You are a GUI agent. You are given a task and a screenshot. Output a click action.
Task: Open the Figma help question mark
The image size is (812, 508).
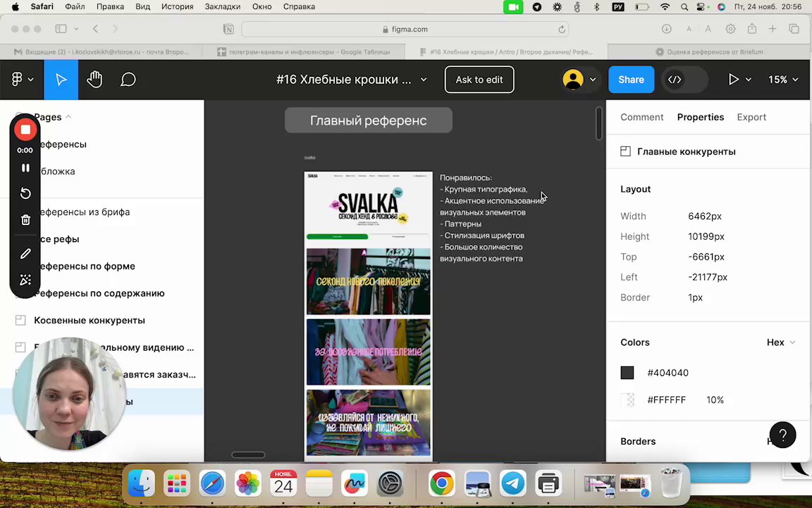coord(782,435)
